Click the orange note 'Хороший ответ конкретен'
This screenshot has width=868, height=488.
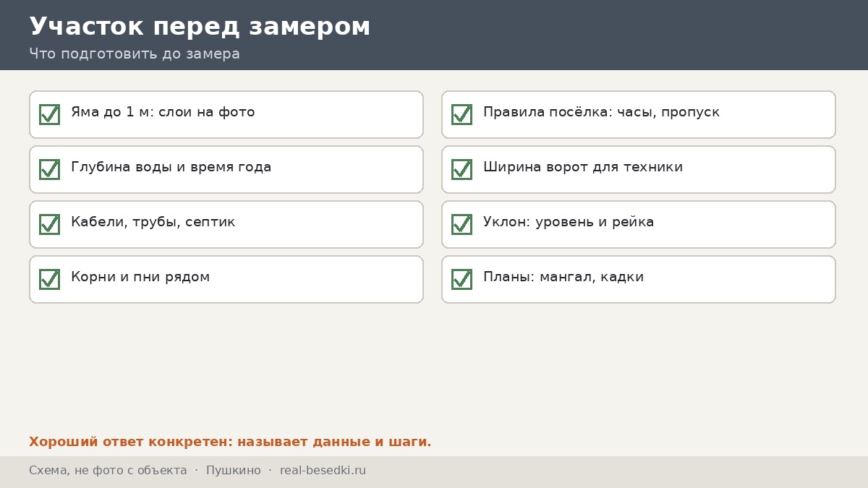tap(128, 442)
